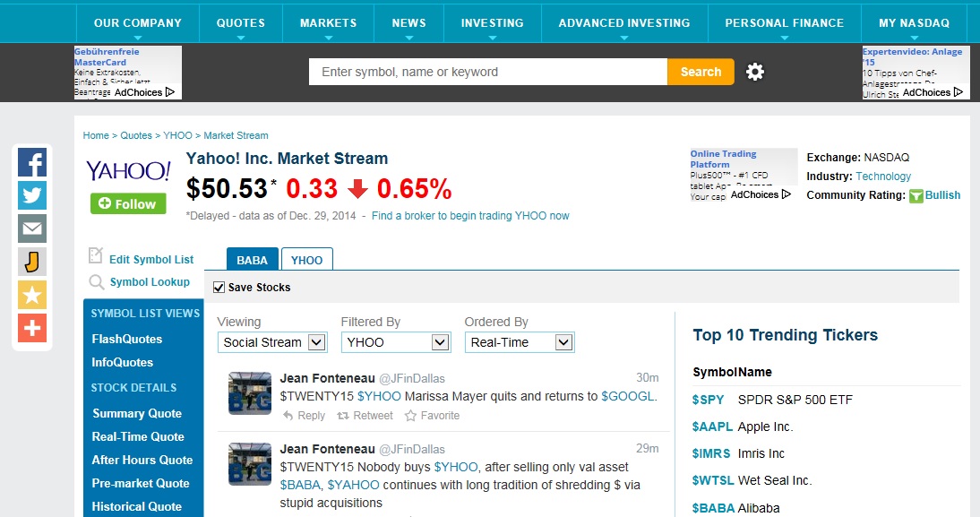This screenshot has height=517, width=980.
Task: Open FlashQuotes in the sidebar
Action: click(x=127, y=339)
